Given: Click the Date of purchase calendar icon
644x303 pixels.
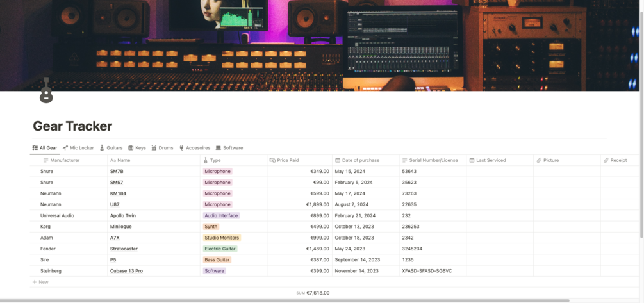Looking at the screenshot, I should click(338, 160).
